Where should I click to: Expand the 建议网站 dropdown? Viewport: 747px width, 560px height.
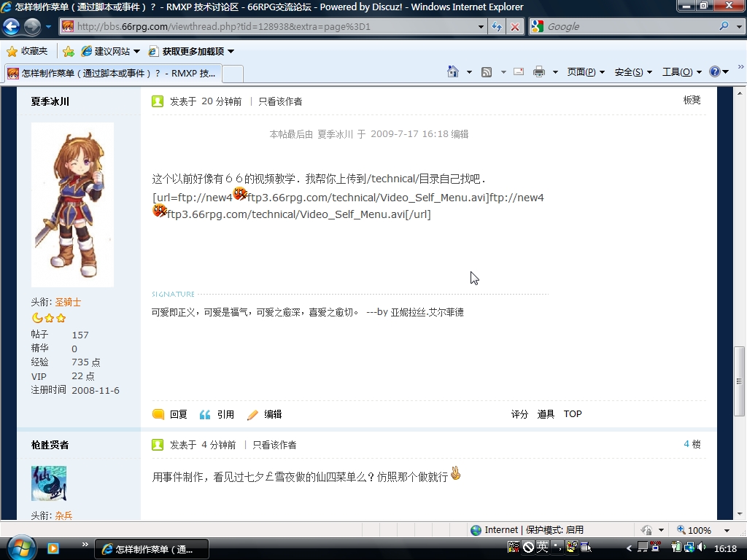tap(136, 52)
